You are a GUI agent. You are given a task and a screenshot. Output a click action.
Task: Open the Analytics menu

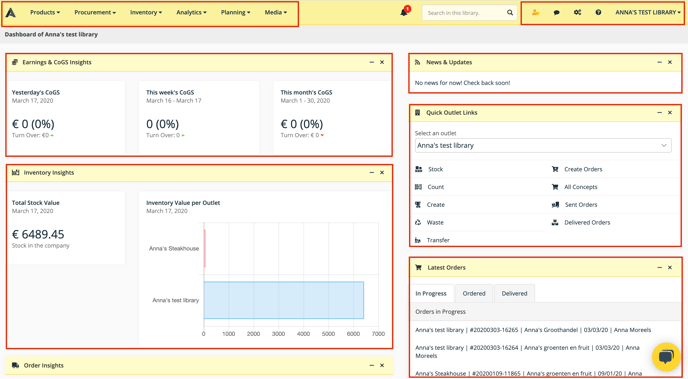tap(191, 12)
